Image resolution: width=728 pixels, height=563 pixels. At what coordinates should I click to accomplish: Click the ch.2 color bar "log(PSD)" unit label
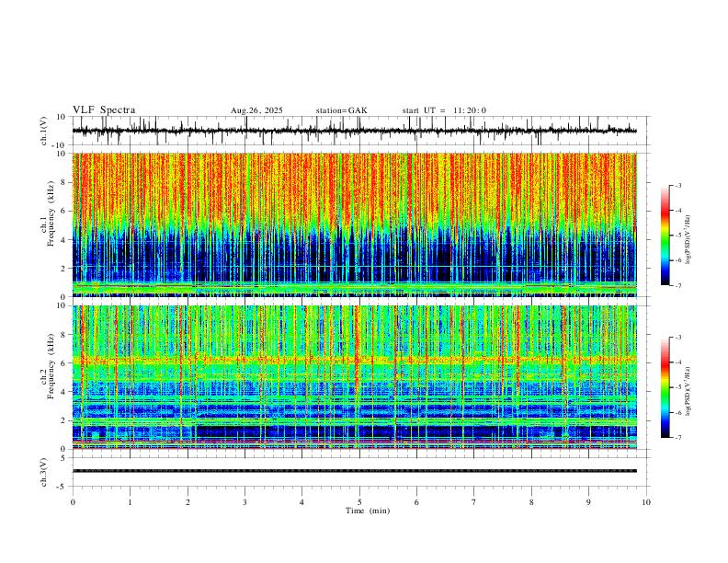click(x=688, y=391)
